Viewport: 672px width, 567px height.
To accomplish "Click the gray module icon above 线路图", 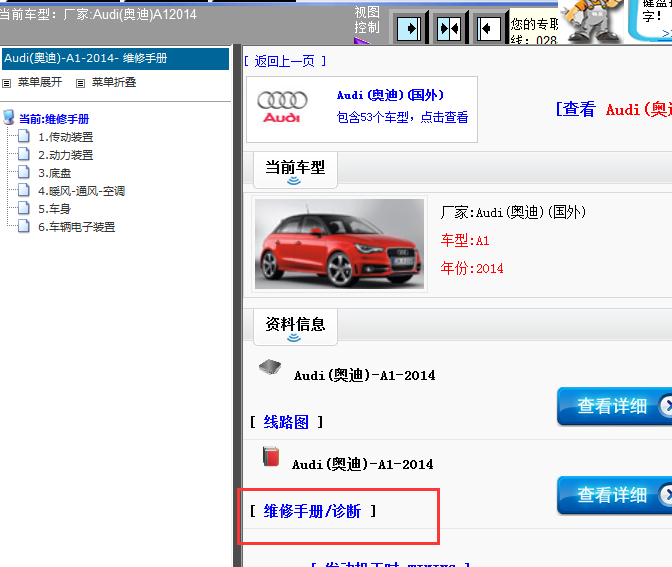I will point(270,367).
